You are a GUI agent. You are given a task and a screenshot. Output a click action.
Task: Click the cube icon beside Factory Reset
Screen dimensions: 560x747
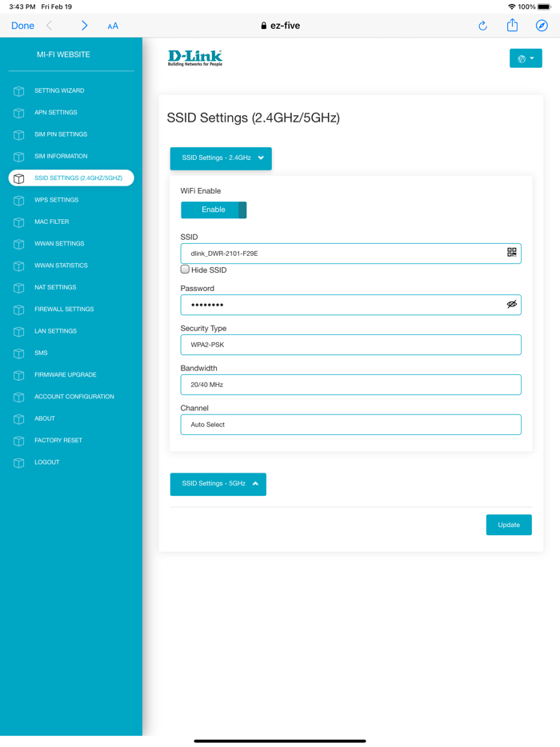coord(18,441)
